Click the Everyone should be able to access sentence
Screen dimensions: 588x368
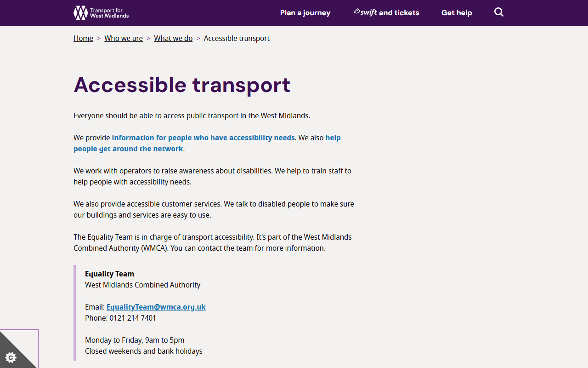192,115
